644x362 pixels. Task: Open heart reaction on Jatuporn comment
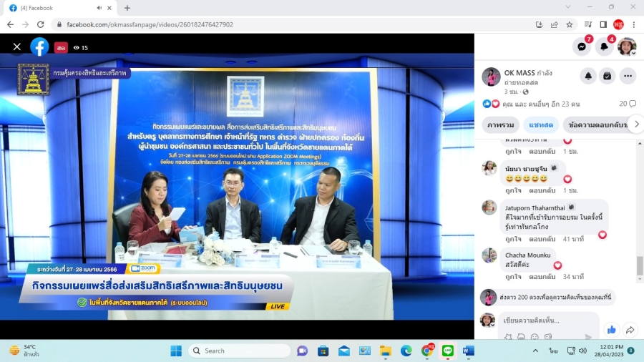point(602,235)
